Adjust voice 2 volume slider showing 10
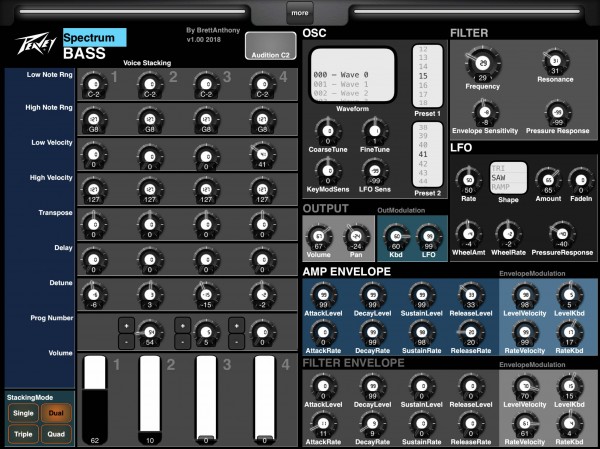The height and width of the screenshot is (449, 600). (150, 400)
